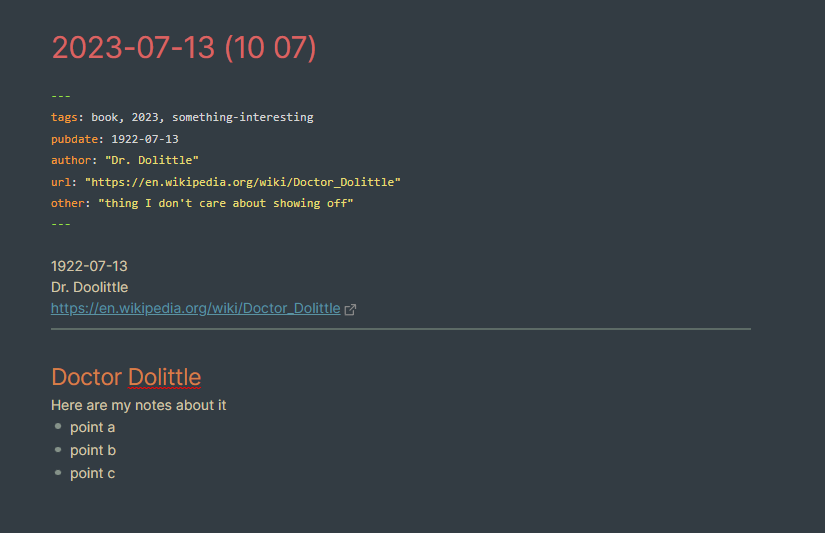Click the "Here are my notes about it" line

pyautogui.click(x=138, y=405)
